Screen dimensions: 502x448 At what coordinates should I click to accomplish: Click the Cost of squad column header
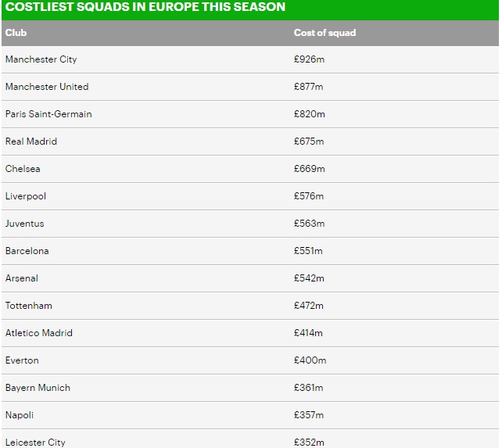coord(325,33)
